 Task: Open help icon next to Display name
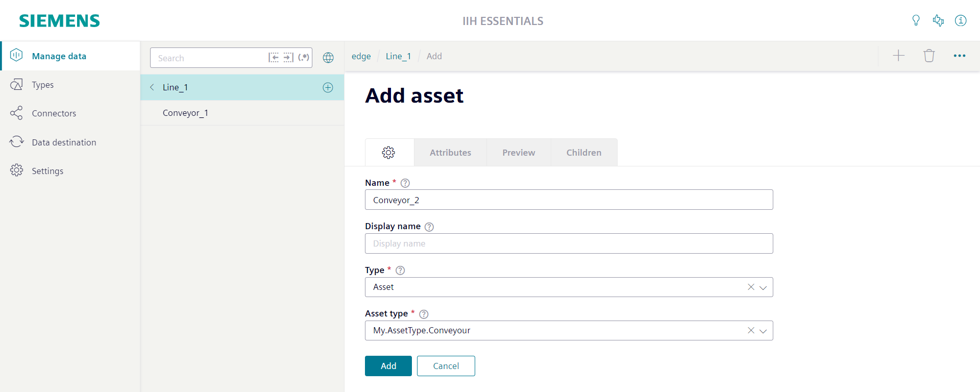point(429,227)
